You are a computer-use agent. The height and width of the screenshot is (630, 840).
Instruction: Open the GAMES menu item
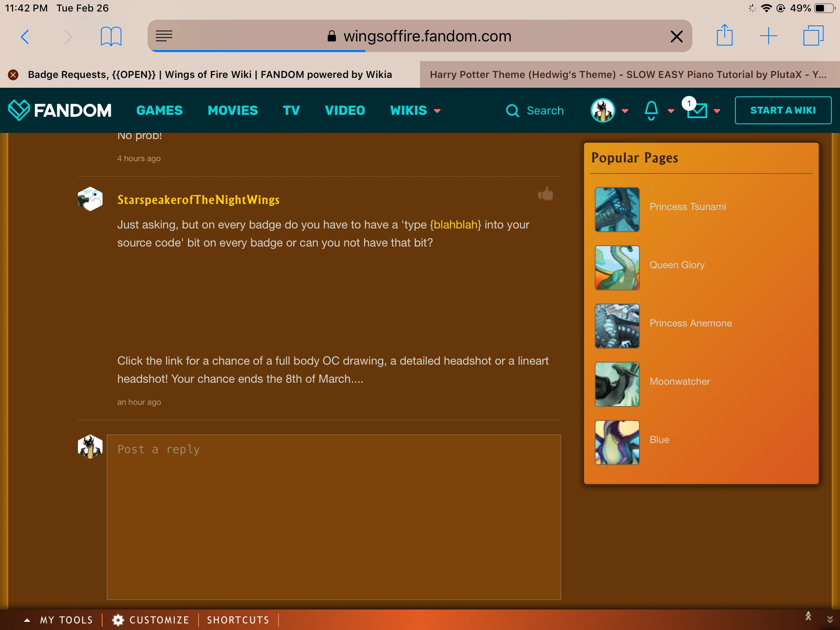coord(159,110)
